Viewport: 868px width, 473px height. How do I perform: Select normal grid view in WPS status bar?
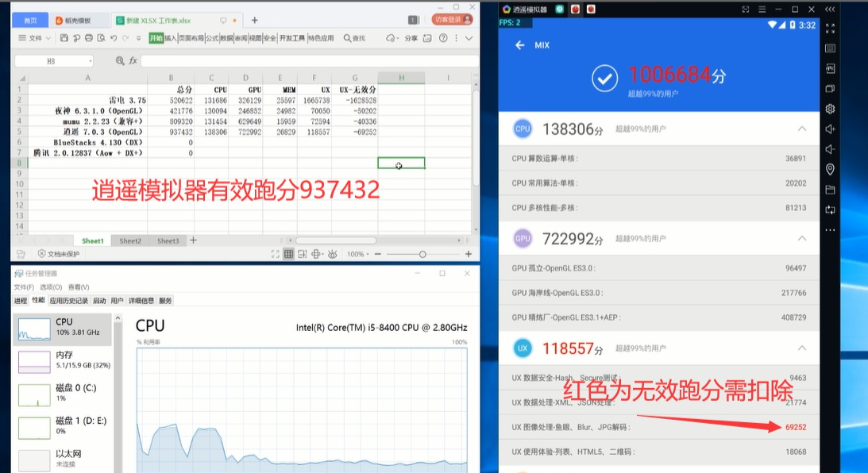[288, 254]
